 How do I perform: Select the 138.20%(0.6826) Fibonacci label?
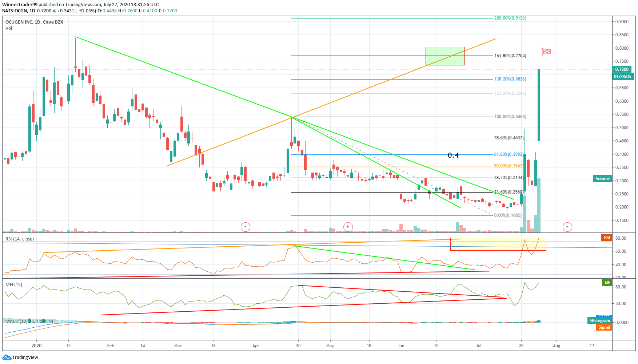click(510, 79)
